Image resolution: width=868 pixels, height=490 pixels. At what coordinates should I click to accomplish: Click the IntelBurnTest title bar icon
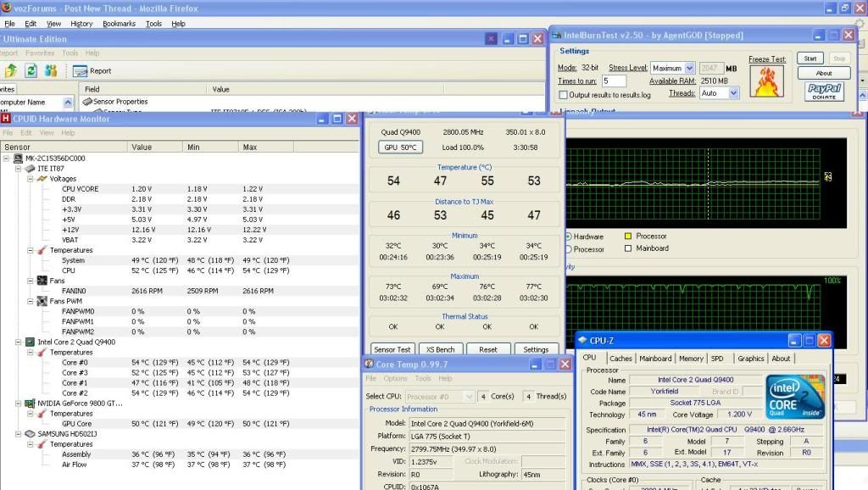[x=557, y=36]
